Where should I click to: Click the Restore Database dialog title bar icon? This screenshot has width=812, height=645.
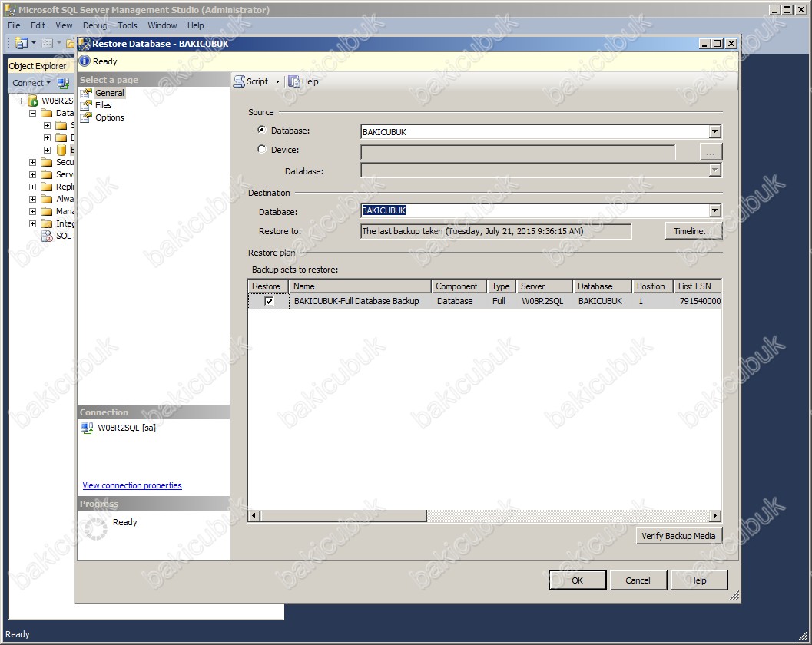(x=84, y=44)
